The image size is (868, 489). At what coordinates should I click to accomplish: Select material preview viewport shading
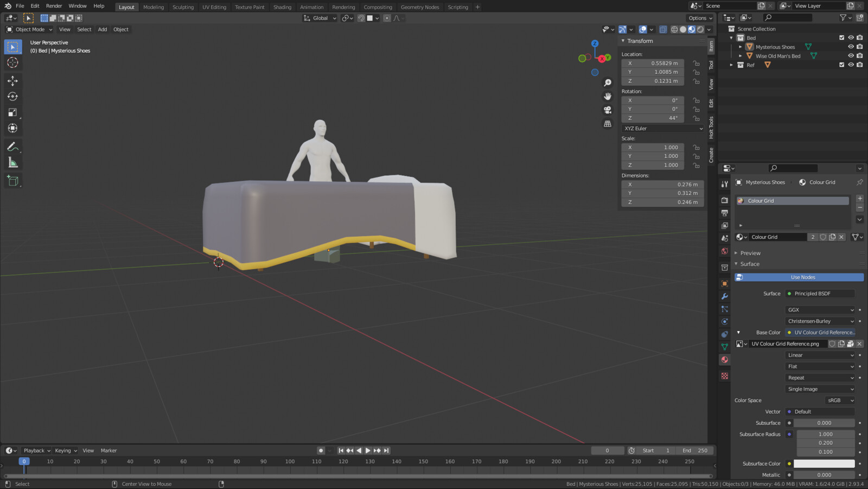692,29
